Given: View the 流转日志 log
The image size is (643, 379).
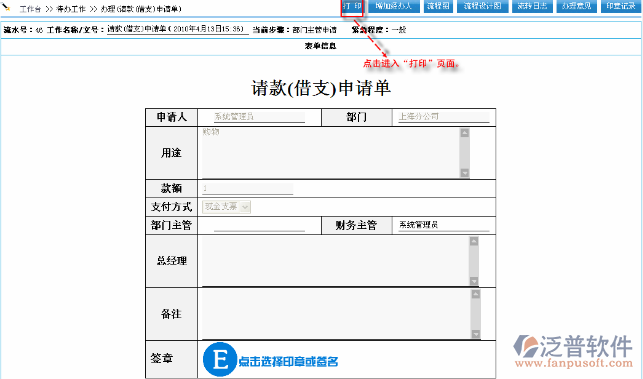Looking at the screenshot, I should pyautogui.click(x=532, y=6).
